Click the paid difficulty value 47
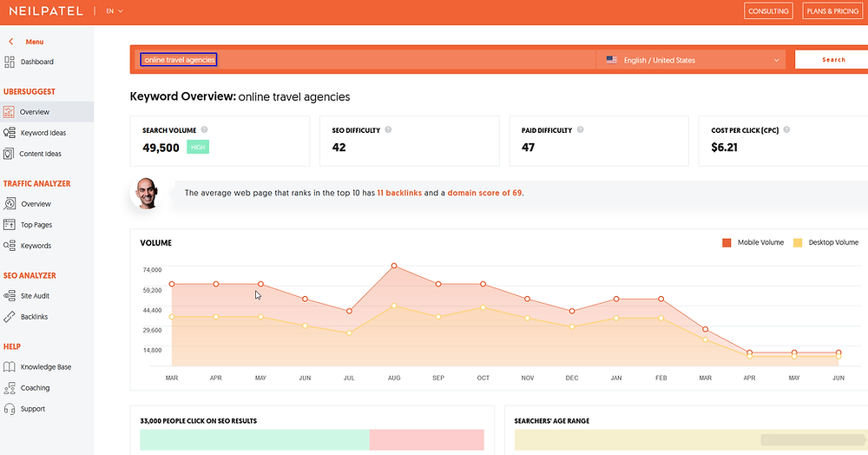 tap(528, 148)
